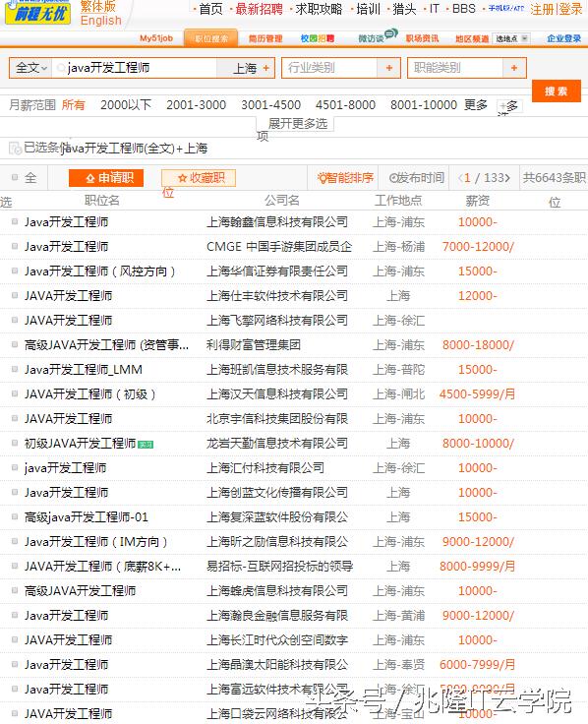Check the box for Java开发工程师_LMM
This screenshot has width=588, height=724.
coord(15,369)
